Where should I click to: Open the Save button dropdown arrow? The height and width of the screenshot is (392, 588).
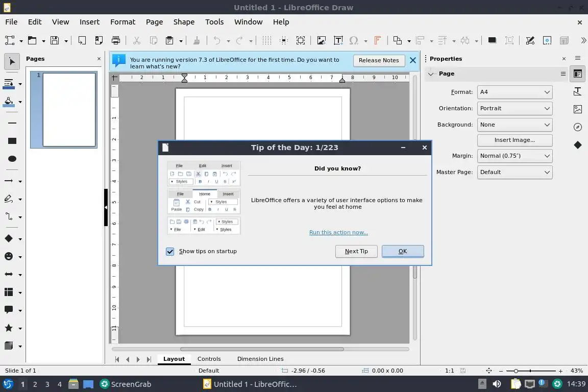point(66,40)
